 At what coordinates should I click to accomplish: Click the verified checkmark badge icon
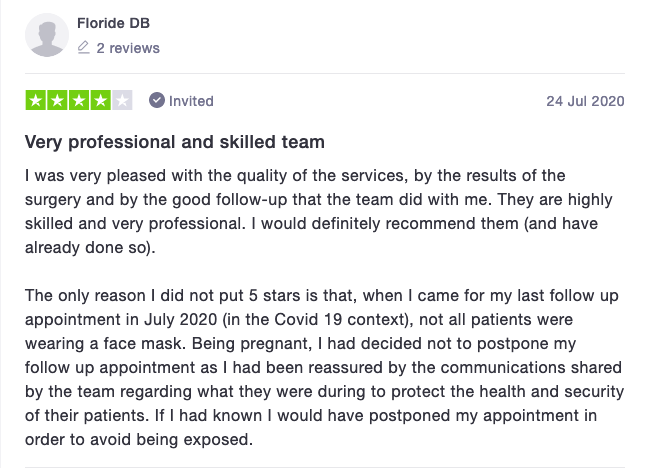(x=157, y=100)
